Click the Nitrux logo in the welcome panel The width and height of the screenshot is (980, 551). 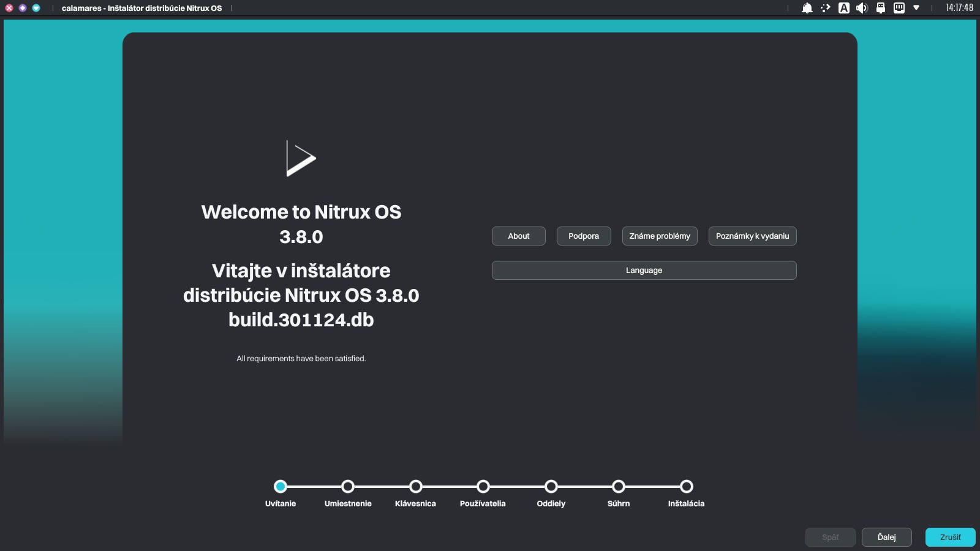pyautogui.click(x=301, y=159)
